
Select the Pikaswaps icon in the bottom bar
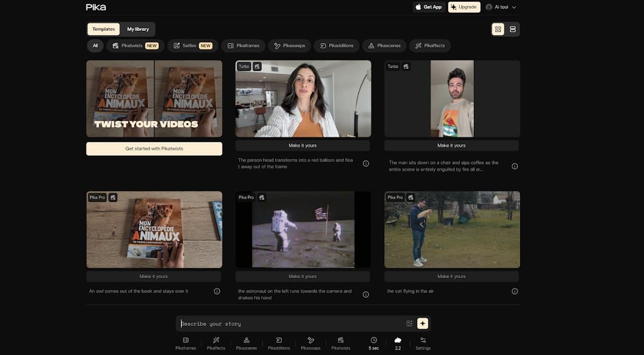click(x=310, y=342)
